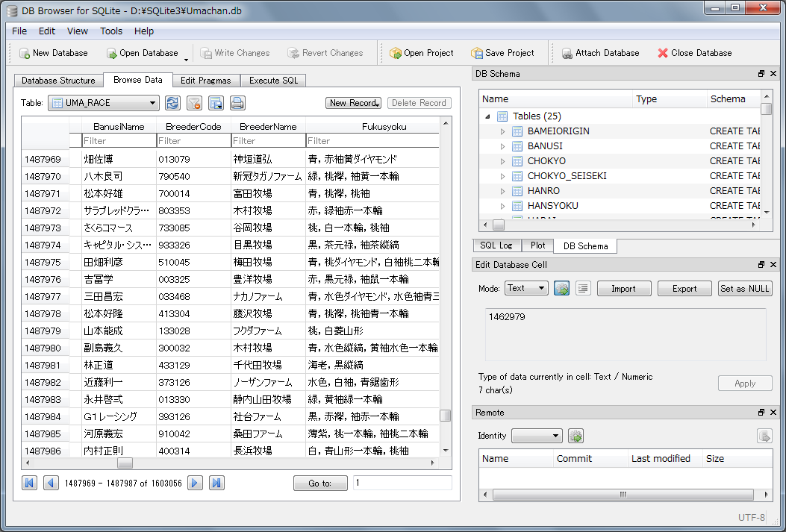Go to next page of records

pos(195,483)
